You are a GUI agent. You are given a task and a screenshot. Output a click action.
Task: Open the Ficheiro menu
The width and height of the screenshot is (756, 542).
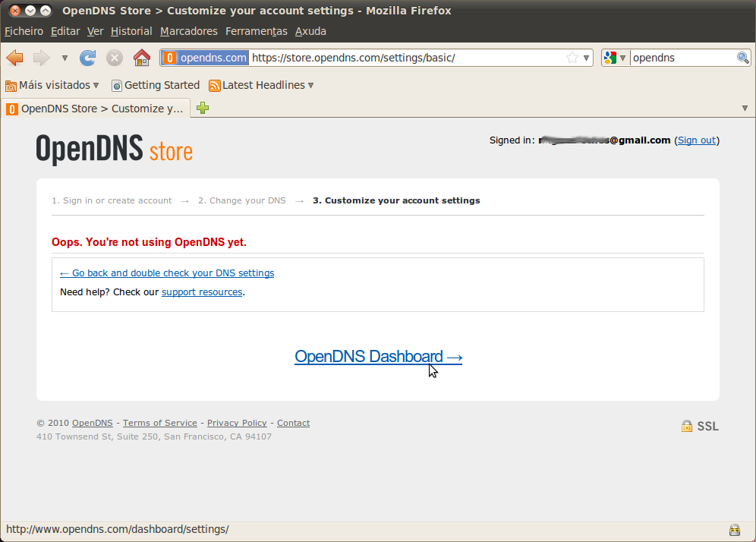pos(24,31)
